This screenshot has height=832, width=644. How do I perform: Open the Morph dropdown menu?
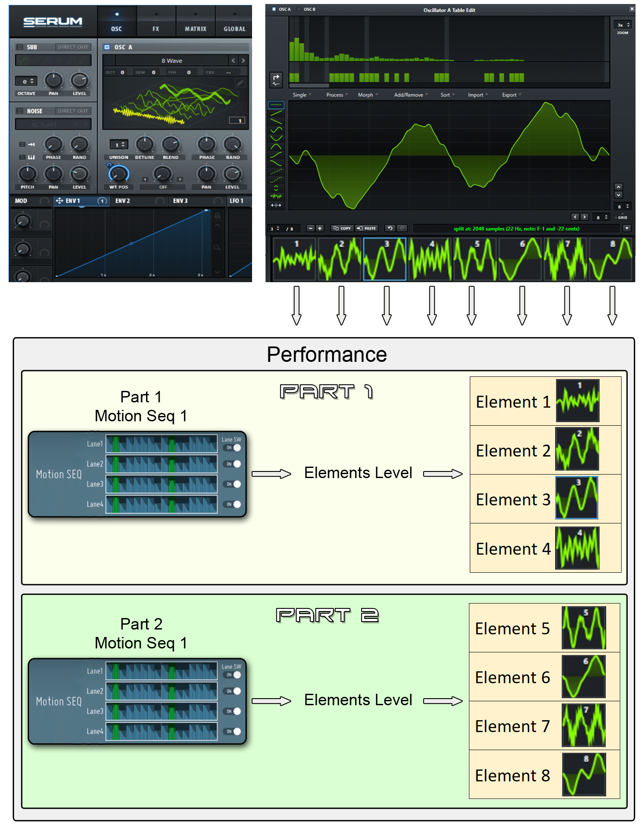368,95
